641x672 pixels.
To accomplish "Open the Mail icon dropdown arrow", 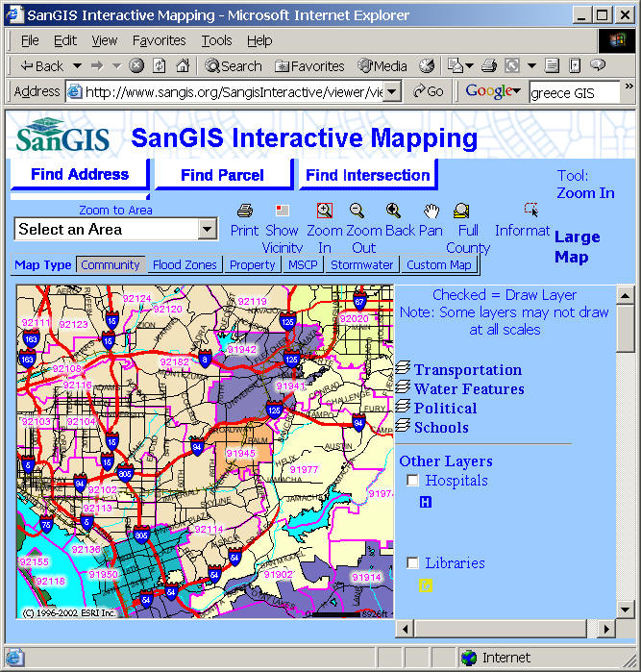I will pyautogui.click(x=469, y=66).
